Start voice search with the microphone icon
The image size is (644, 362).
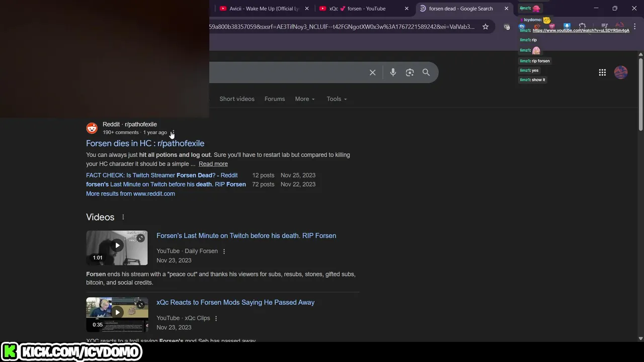coord(393,72)
